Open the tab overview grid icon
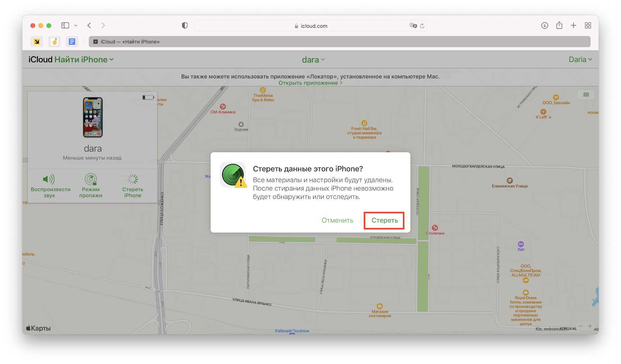621x364 pixels. (588, 25)
